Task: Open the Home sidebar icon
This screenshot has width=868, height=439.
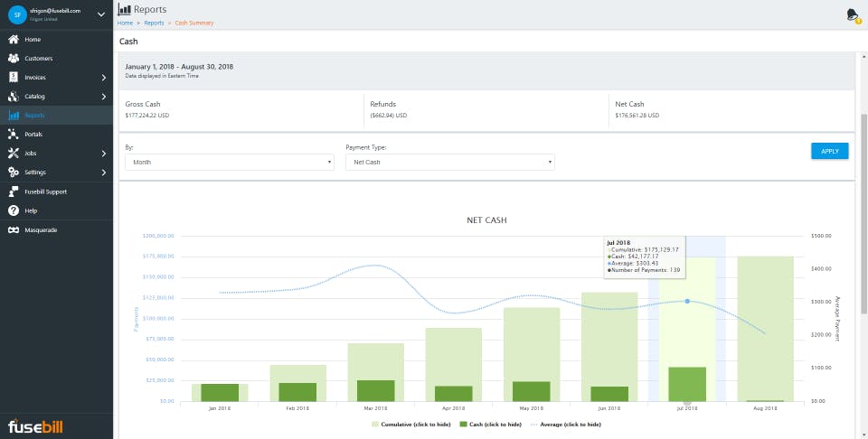Action: 14,40
